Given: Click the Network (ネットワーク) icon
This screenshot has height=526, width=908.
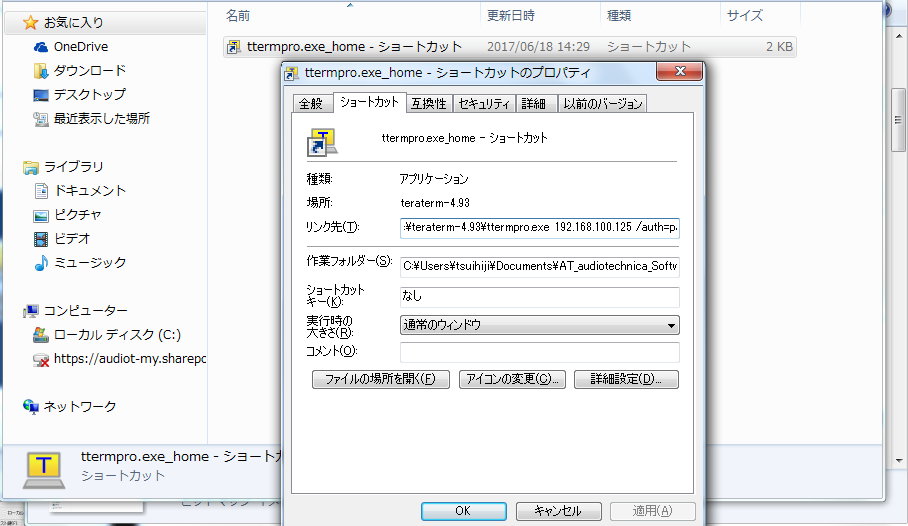Looking at the screenshot, I should point(31,407).
